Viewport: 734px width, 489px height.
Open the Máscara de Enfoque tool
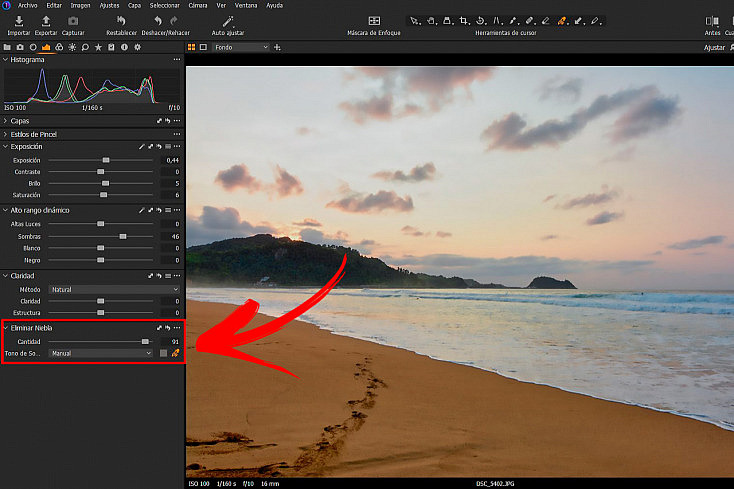point(374,21)
